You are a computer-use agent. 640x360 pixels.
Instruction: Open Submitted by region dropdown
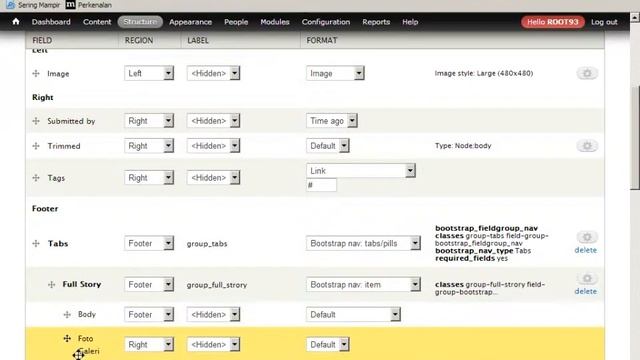coord(149,121)
